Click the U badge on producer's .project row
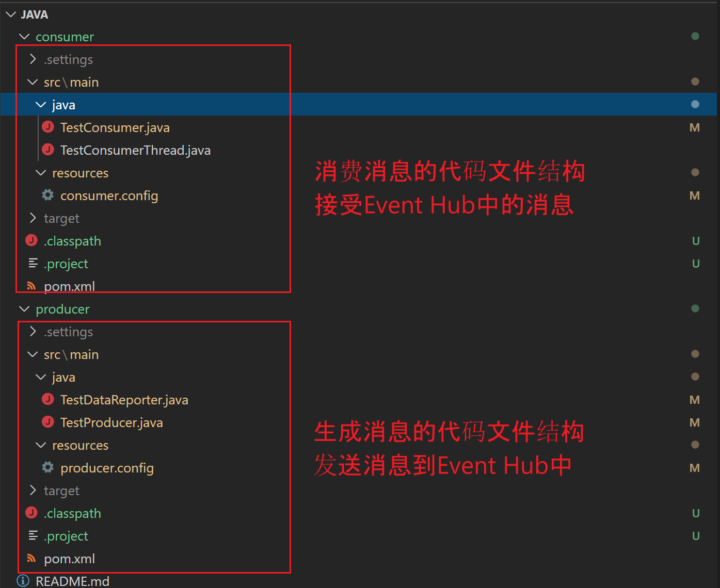This screenshot has height=588, width=720. tap(696, 536)
